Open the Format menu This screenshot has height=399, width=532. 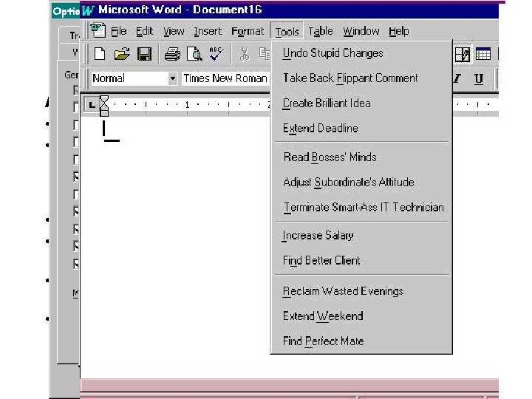coord(248,31)
